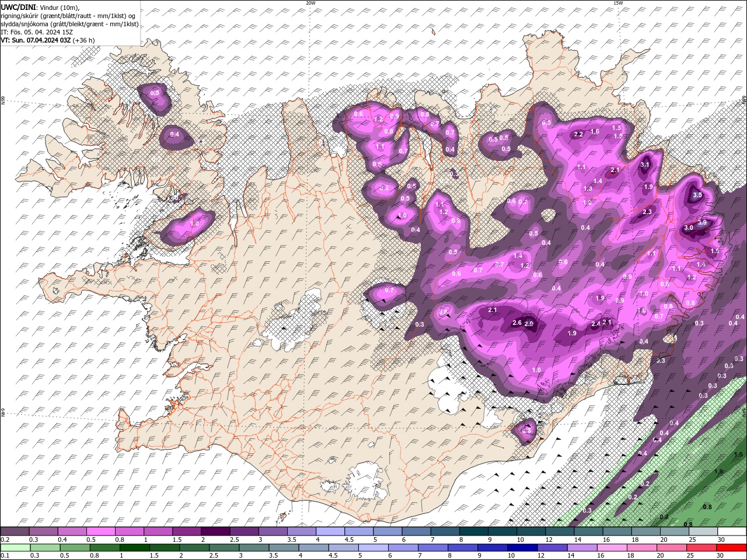Pick the 20 swatch in the pink rain scale
This screenshot has height=560, width=747.
[x=672, y=548]
